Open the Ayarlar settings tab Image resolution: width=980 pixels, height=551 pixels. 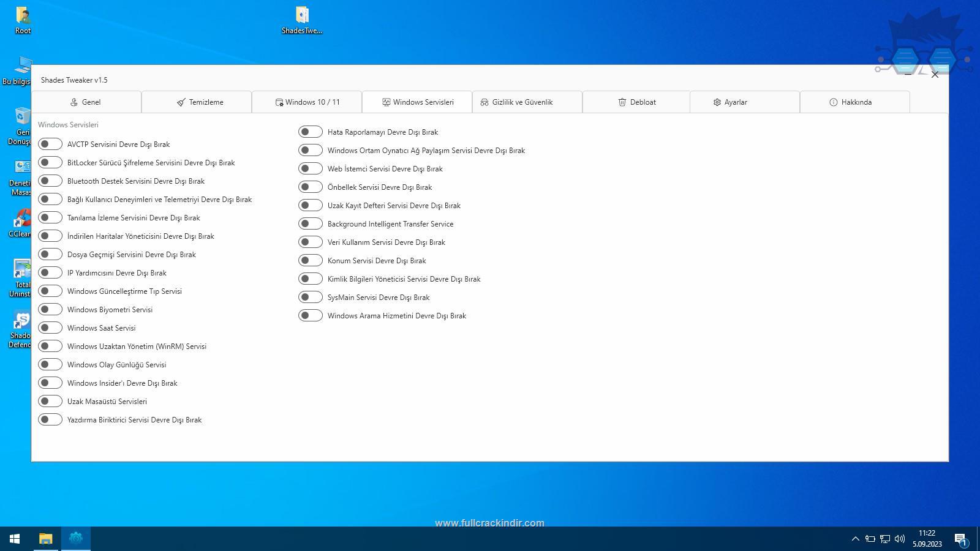click(x=745, y=102)
